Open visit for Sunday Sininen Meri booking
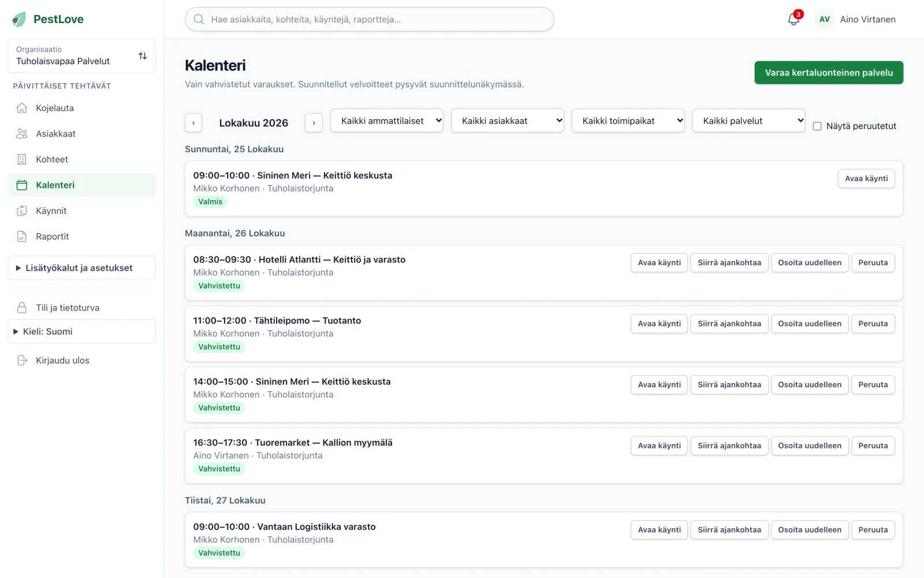The height and width of the screenshot is (578, 924). click(x=866, y=179)
